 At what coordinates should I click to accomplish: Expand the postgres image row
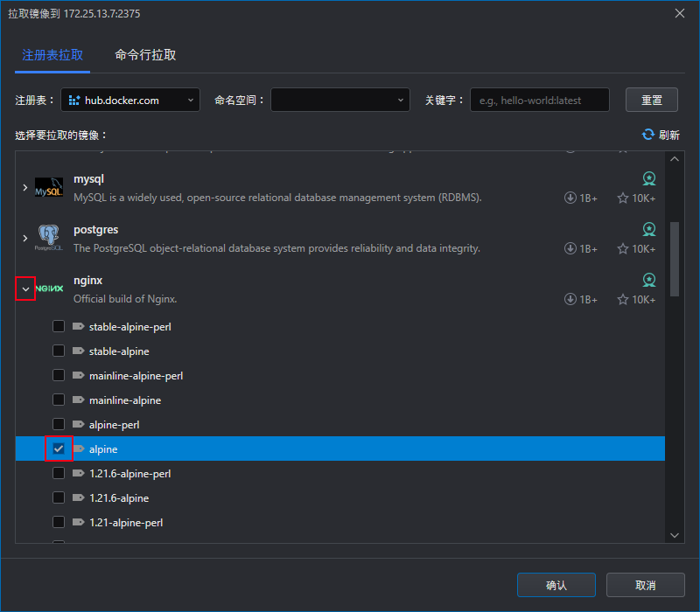pos(25,238)
